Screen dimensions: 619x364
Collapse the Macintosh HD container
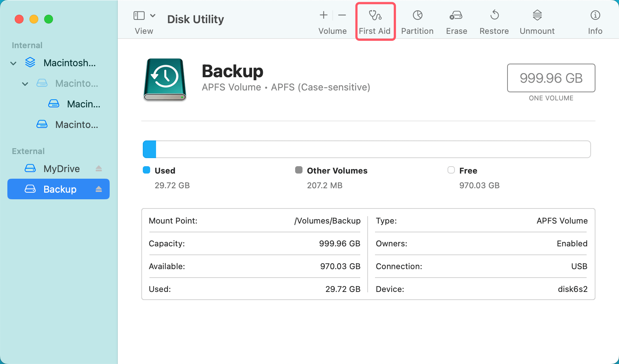coord(13,63)
